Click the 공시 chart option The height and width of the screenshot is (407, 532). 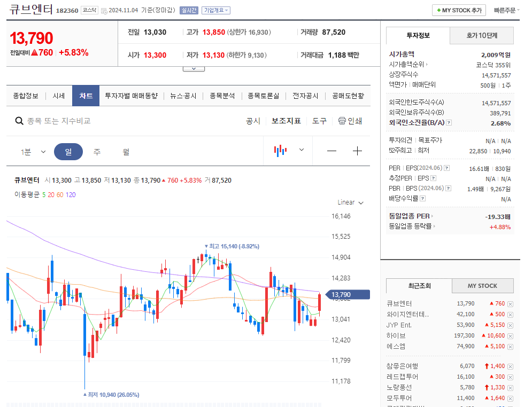pos(253,121)
